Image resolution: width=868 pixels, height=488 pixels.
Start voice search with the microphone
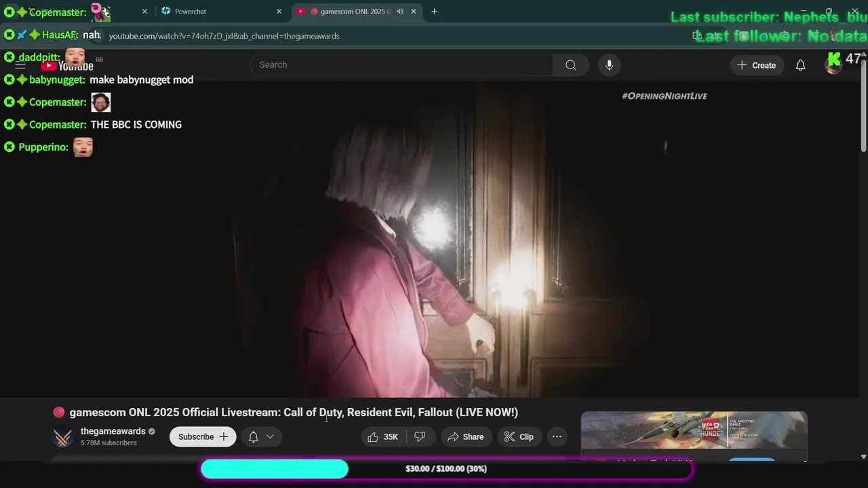pyautogui.click(x=609, y=65)
